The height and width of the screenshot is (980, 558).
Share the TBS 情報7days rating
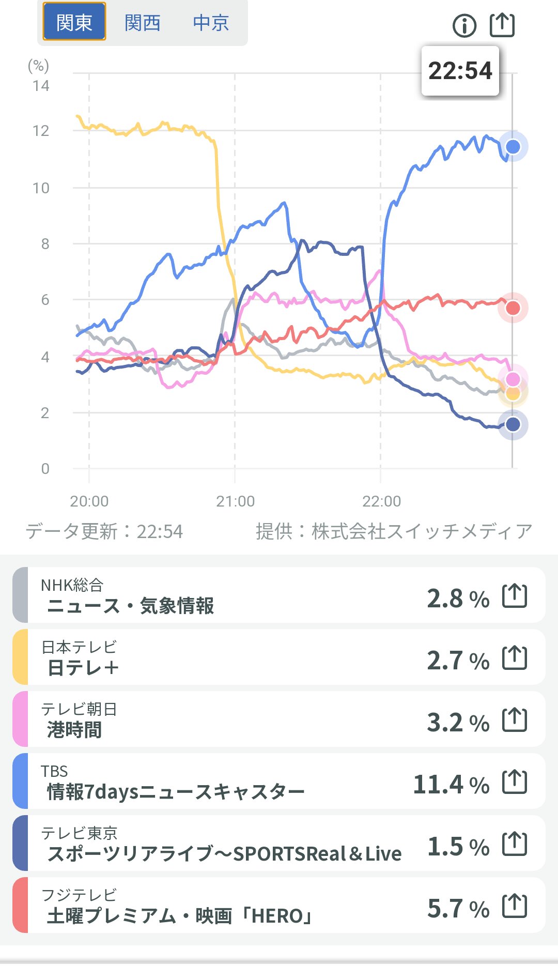(515, 782)
